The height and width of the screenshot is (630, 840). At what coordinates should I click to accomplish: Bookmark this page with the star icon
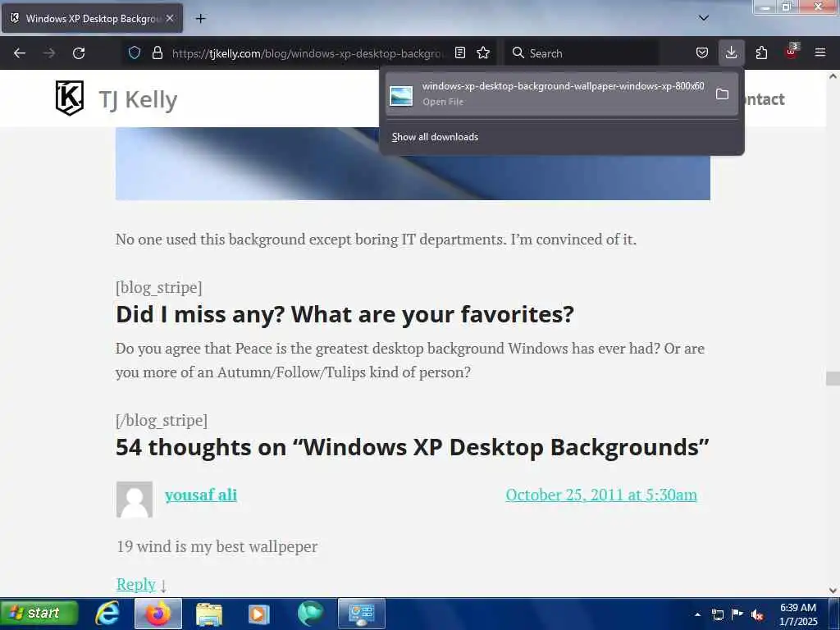click(483, 52)
